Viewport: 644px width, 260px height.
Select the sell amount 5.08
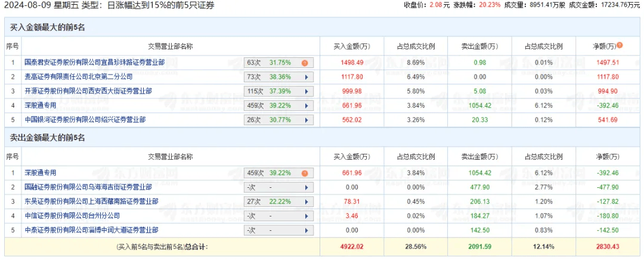point(479,91)
